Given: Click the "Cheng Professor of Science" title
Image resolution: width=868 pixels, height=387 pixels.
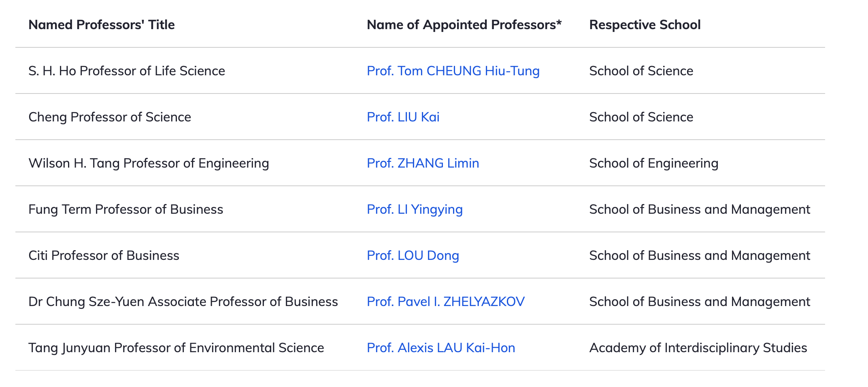Looking at the screenshot, I should [110, 117].
